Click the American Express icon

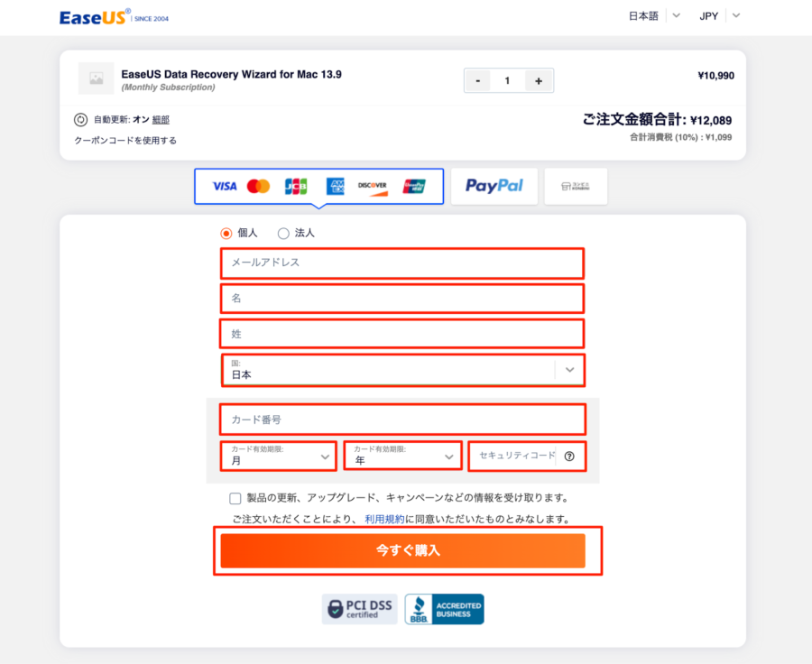[x=335, y=186]
